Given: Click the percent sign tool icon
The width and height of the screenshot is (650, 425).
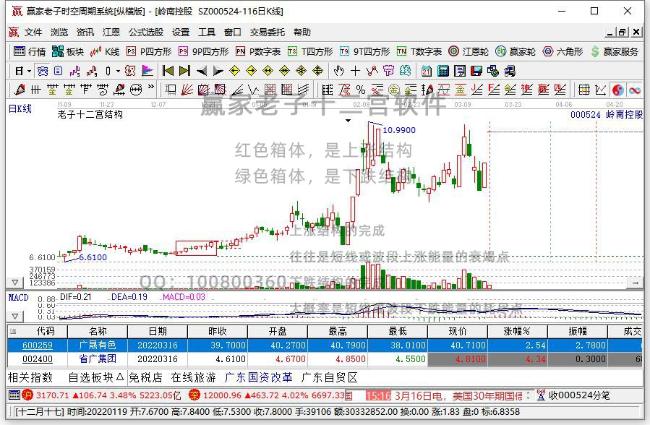Looking at the screenshot, I should pos(360,89).
